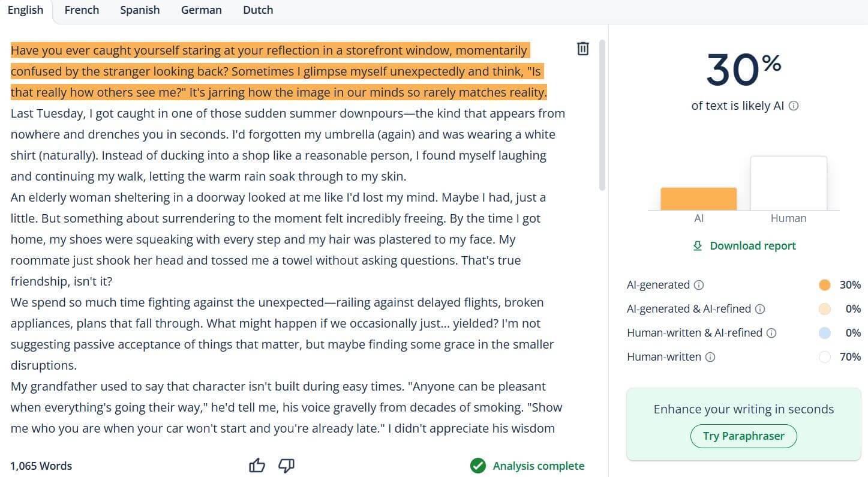The image size is (868, 477).
Task: Click the text panel vertical scrollbar
Action: 602,114
